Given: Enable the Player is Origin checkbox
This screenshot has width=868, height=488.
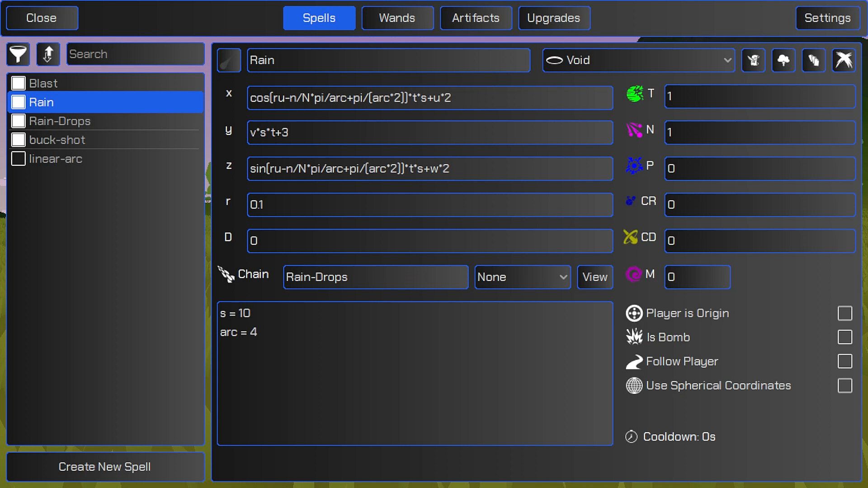Looking at the screenshot, I should (844, 313).
